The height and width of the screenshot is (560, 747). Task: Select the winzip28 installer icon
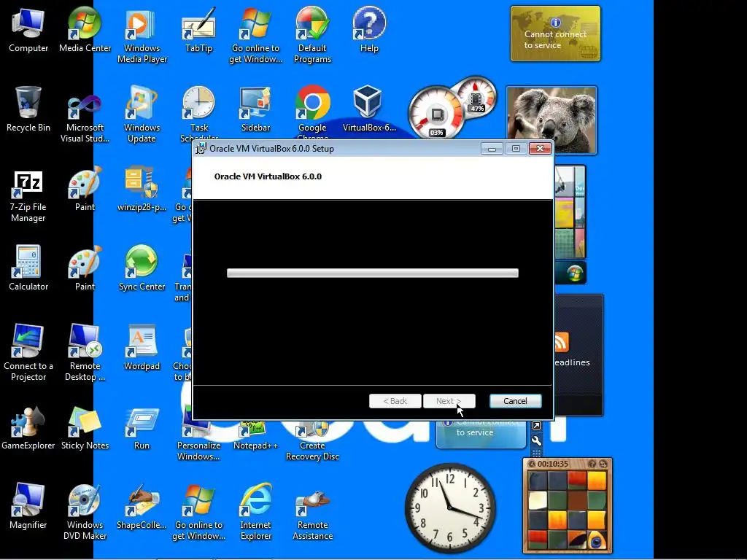click(x=142, y=190)
